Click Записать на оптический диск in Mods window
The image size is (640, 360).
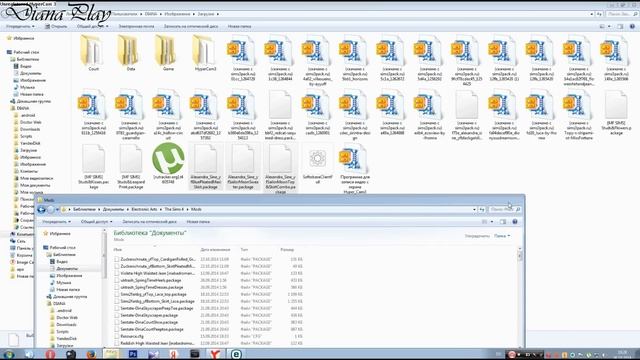(x=149, y=222)
